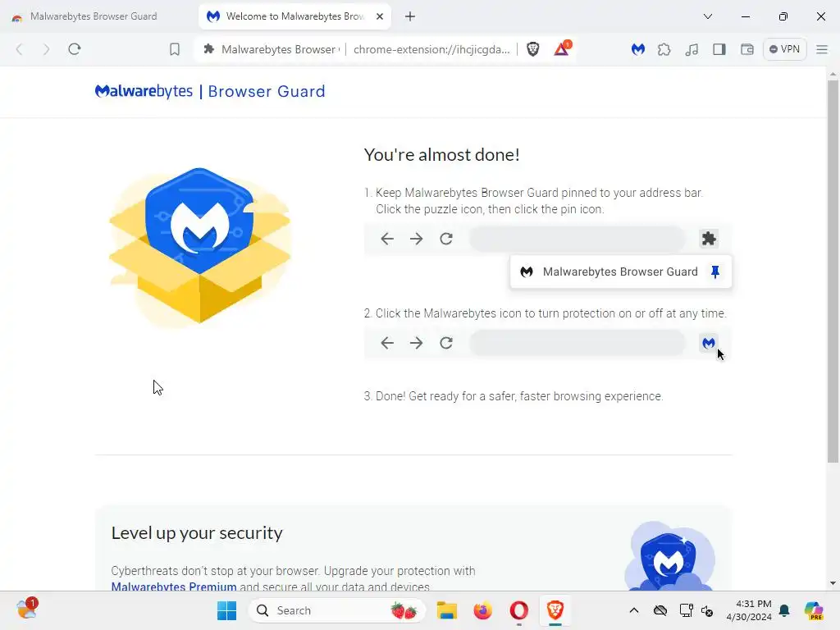Open the Brave Wallet icon
The image size is (840, 630).
click(746, 49)
